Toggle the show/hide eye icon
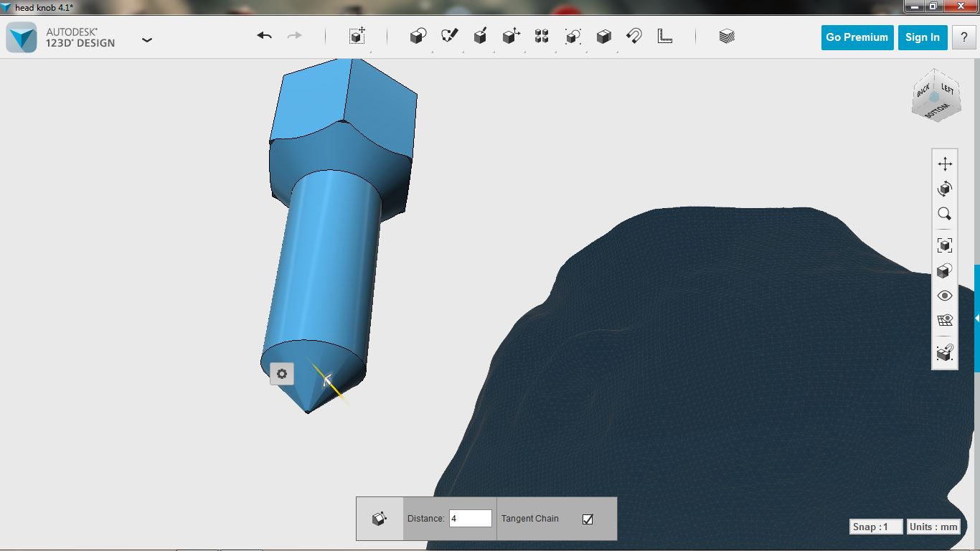980x551 pixels. click(945, 296)
